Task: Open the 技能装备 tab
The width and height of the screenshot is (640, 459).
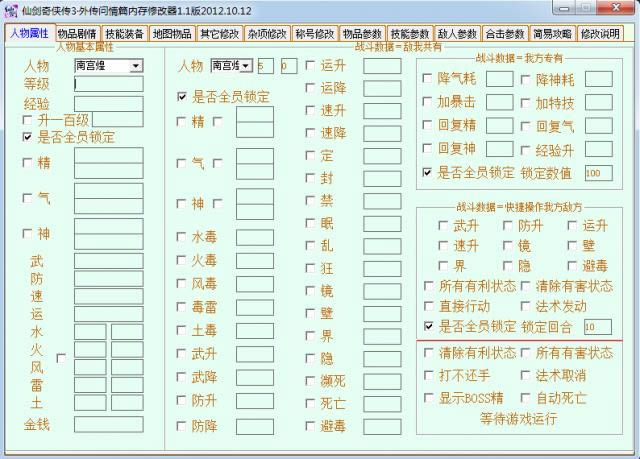Action: click(x=124, y=34)
